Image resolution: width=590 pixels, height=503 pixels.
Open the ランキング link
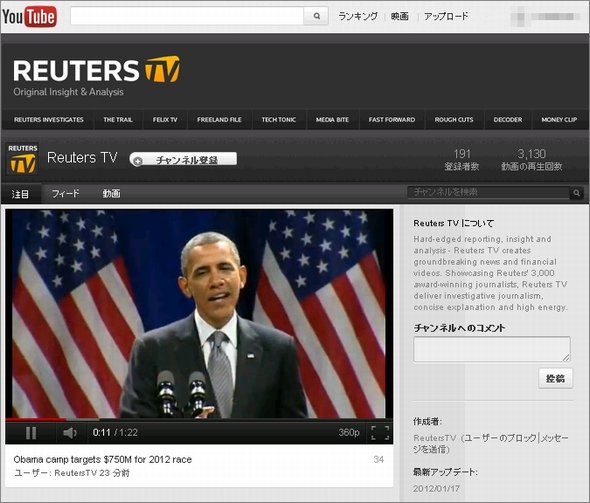(358, 17)
